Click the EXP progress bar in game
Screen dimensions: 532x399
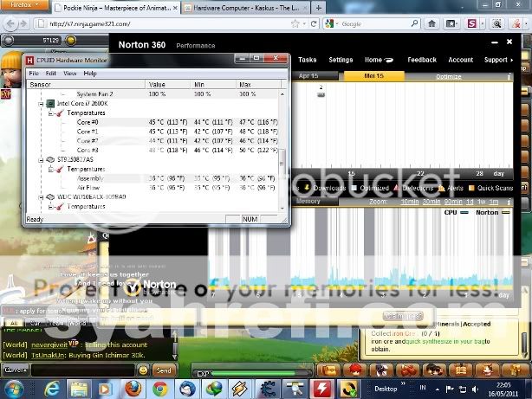[253, 373]
